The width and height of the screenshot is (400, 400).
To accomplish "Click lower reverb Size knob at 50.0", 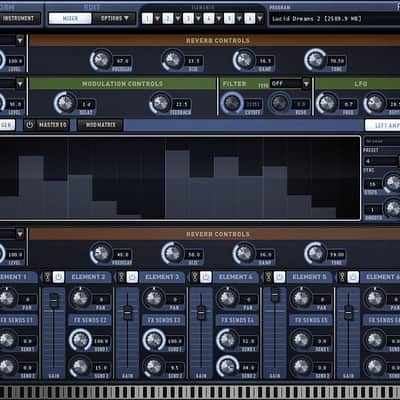I will (172, 253).
